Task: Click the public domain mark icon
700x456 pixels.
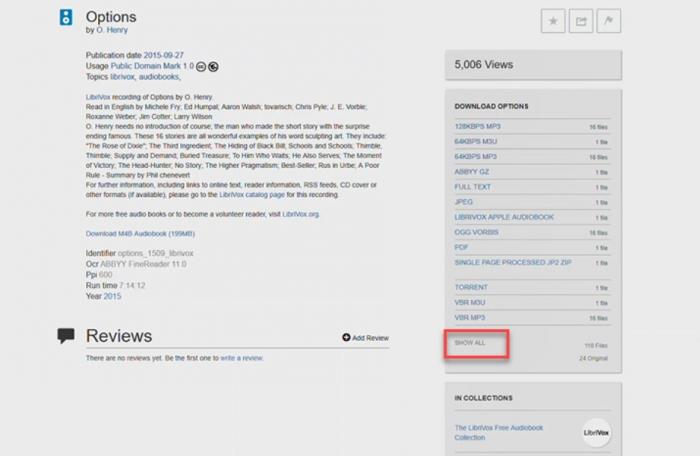Action: click(x=213, y=67)
